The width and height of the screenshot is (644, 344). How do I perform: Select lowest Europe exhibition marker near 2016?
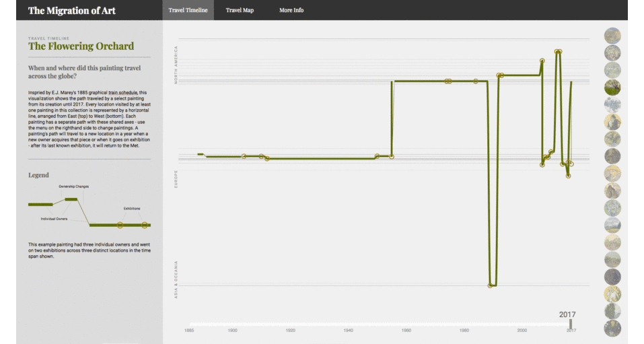pos(568,176)
